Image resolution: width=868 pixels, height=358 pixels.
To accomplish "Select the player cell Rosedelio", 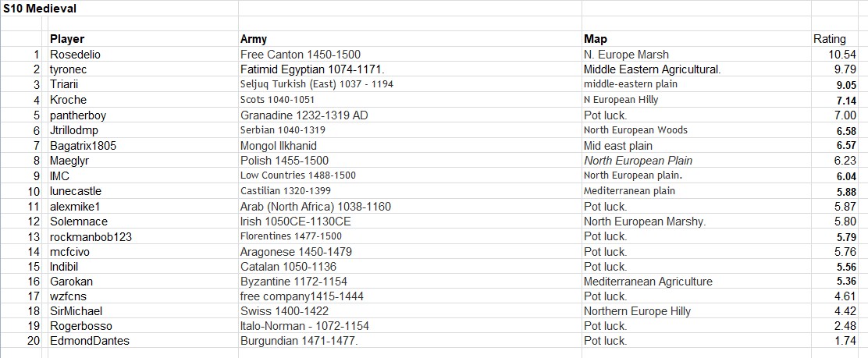I will (76, 55).
